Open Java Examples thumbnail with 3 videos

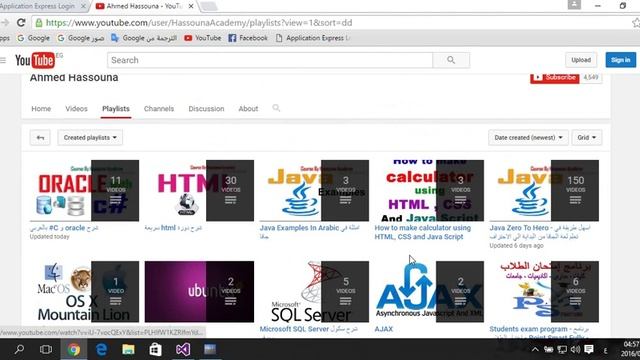click(314, 191)
